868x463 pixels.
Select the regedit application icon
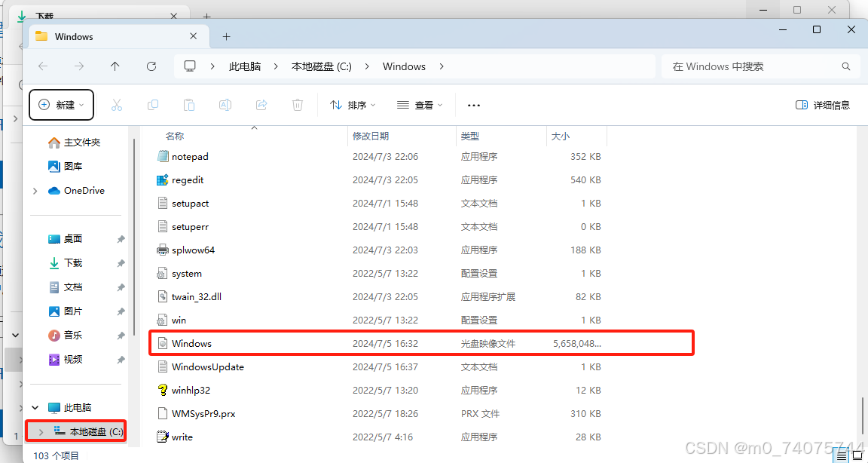pos(162,180)
